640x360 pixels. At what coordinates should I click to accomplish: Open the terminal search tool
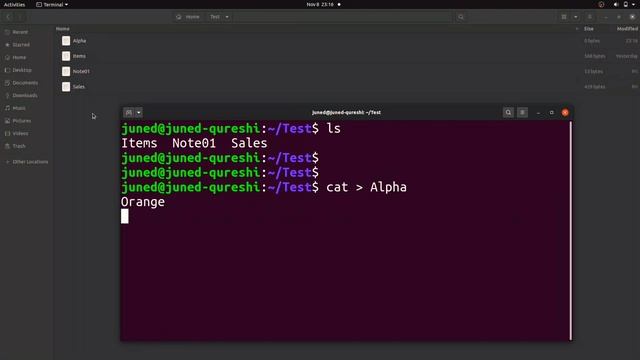508,112
